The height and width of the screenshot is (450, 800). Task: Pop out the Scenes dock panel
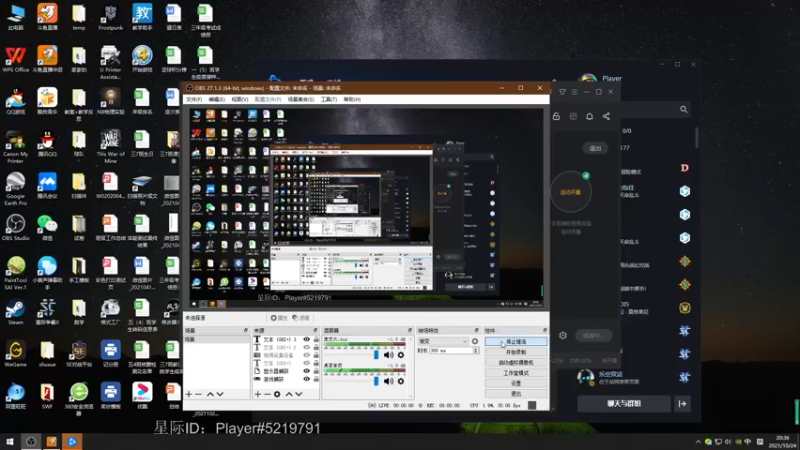(x=246, y=331)
